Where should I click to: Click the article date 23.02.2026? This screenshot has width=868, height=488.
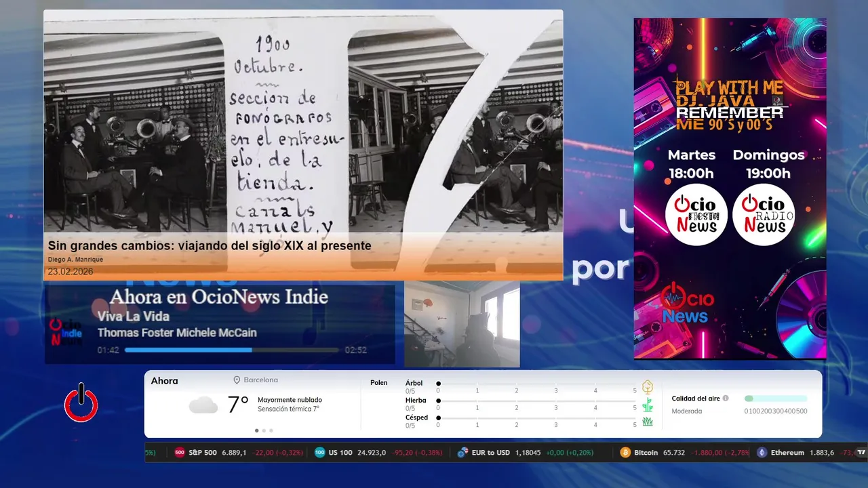71,272
